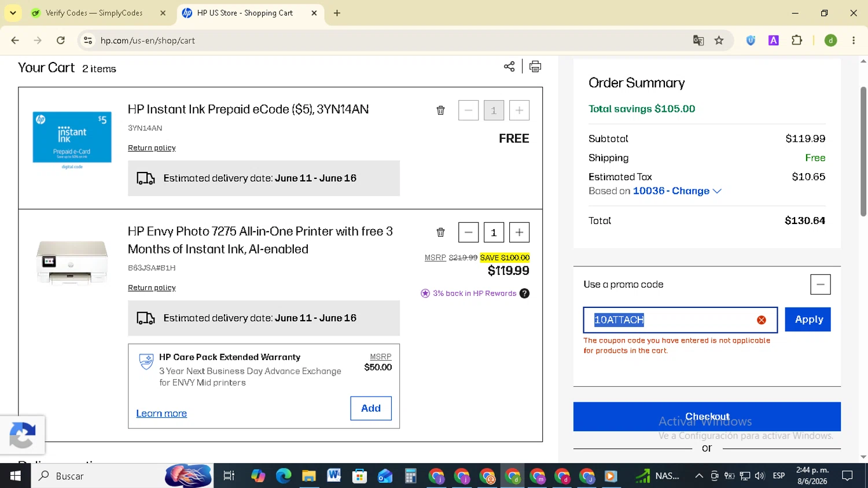Open the purple A extension icon
Viewport: 868px width, 488px height.
coord(773,40)
